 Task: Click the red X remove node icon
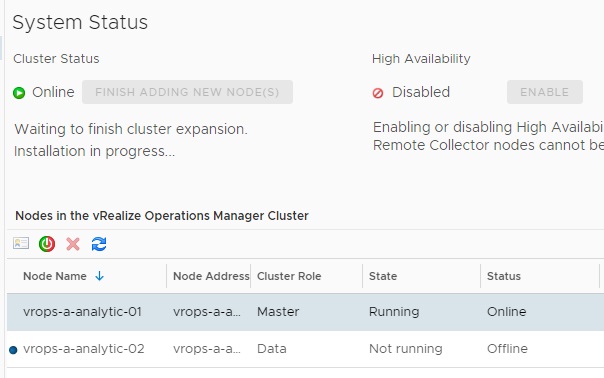[x=73, y=244]
